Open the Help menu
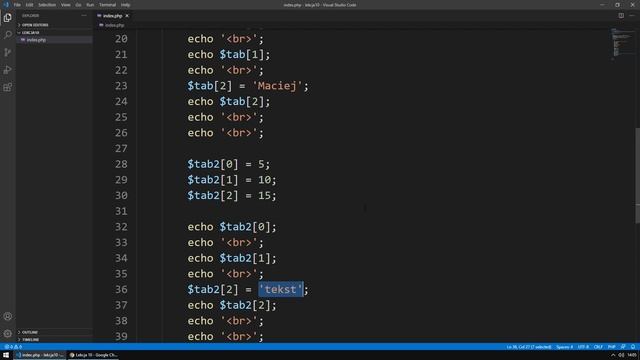The image size is (640, 360). click(125, 5)
